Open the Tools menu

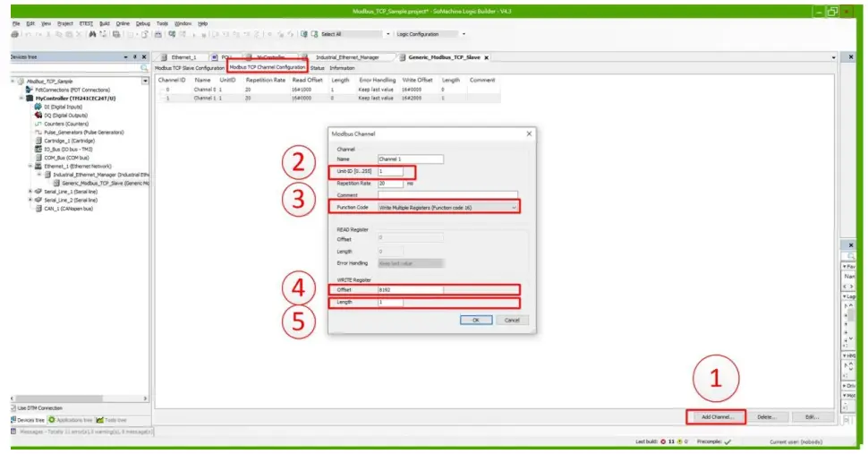(x=162, y=24)
